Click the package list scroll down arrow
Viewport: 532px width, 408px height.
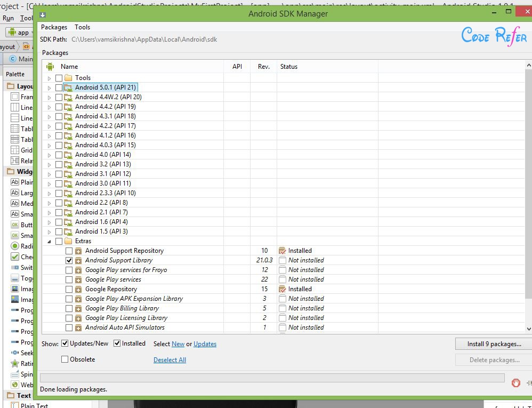click(x=529, y=329)
